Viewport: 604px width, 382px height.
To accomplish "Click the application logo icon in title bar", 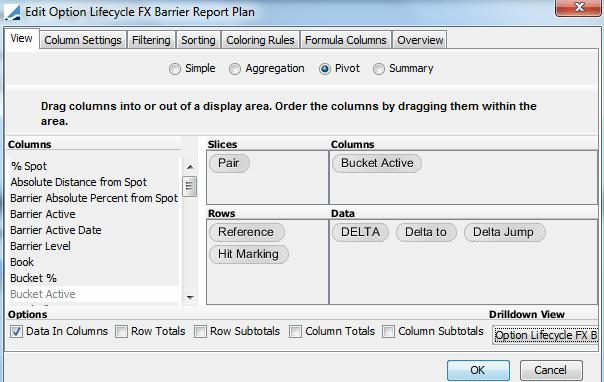I will 12,12.
